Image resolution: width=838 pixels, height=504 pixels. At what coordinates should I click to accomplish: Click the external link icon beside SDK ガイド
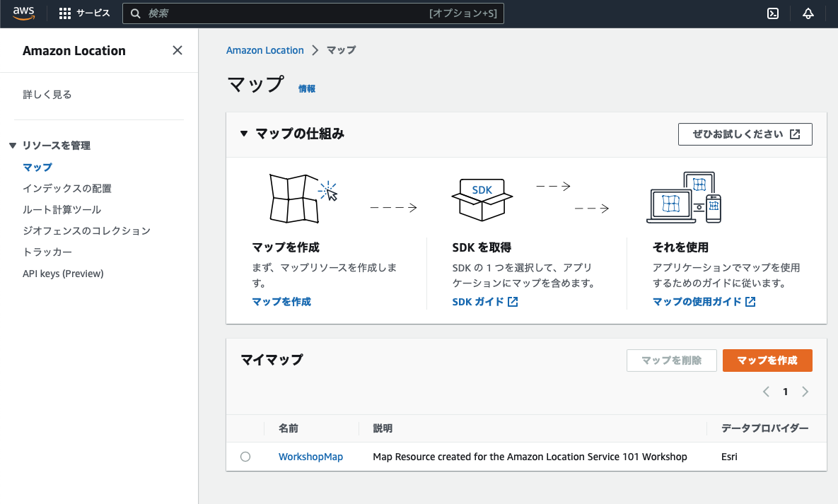513,302
